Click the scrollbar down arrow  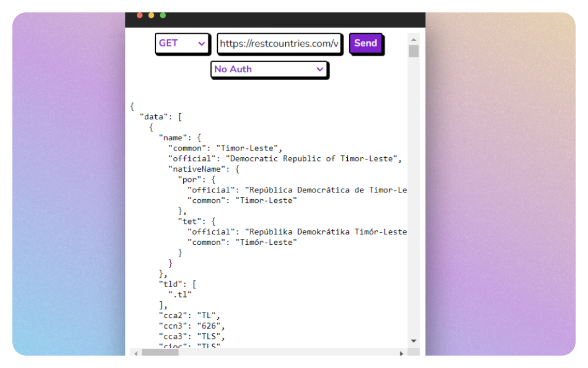click(x=414, y=340)
